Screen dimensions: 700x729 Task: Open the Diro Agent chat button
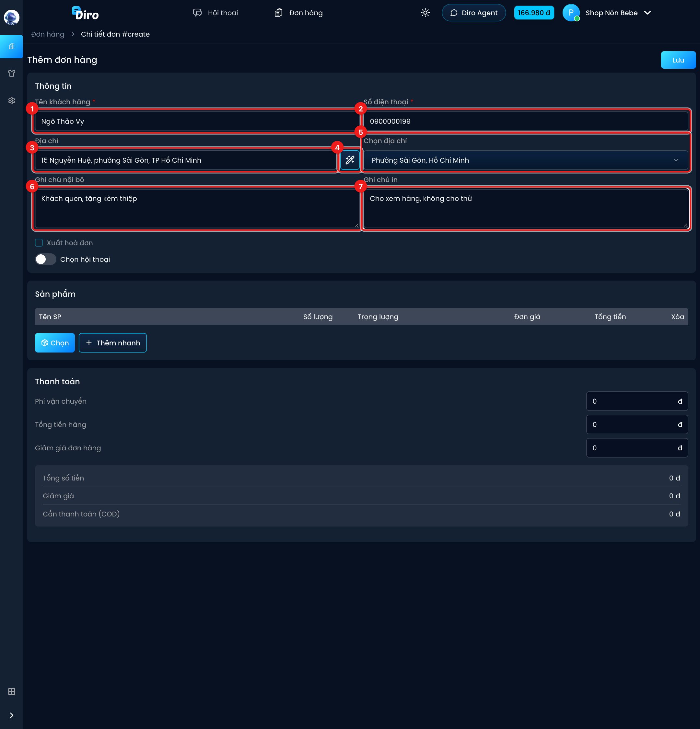(473, 13)
